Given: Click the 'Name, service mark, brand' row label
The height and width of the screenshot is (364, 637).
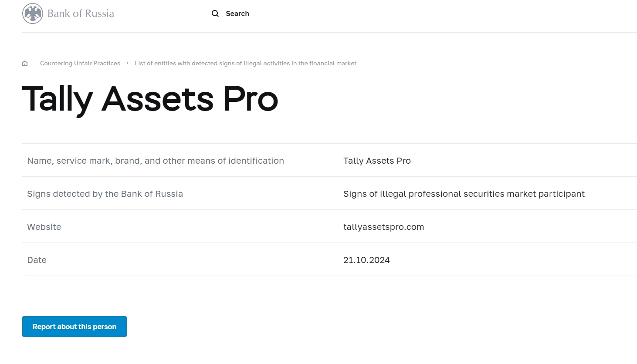Looking at the screenshot, I should tap(156, 161).
